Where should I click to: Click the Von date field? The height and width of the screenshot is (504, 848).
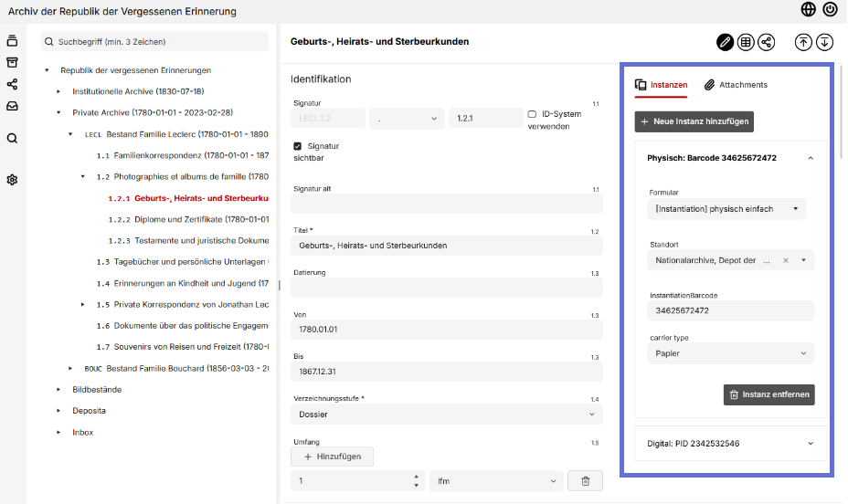pyautogui.click(x=447, y=329)
